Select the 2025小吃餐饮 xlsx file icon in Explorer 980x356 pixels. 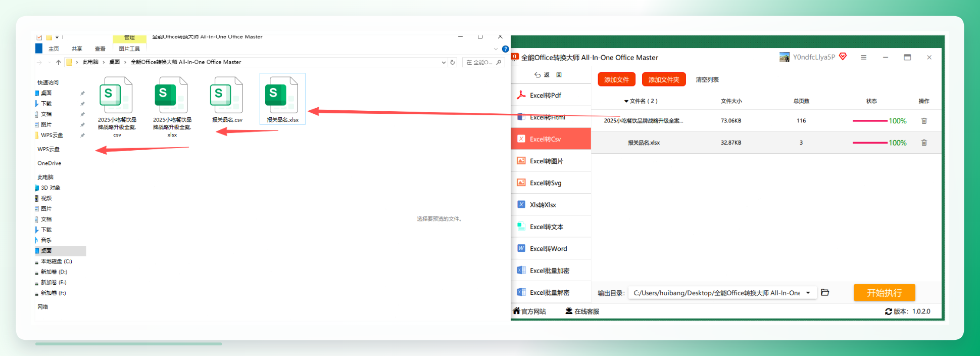[x=172, y=95]
